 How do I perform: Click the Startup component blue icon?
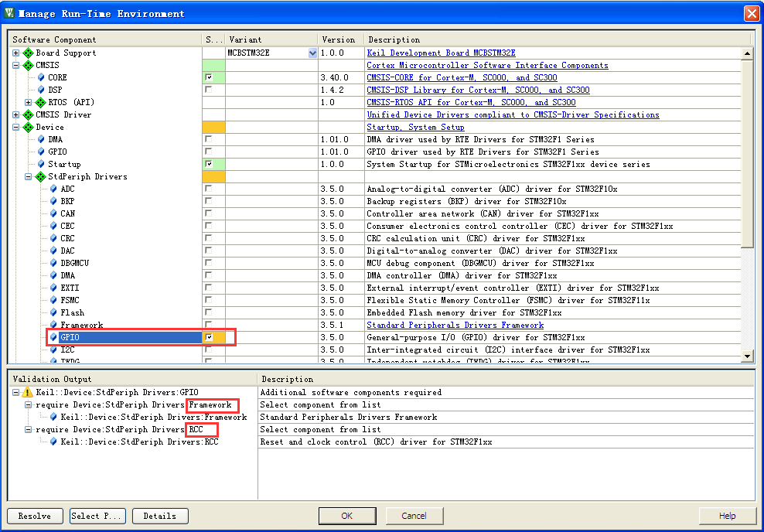(x=41, y=164)
